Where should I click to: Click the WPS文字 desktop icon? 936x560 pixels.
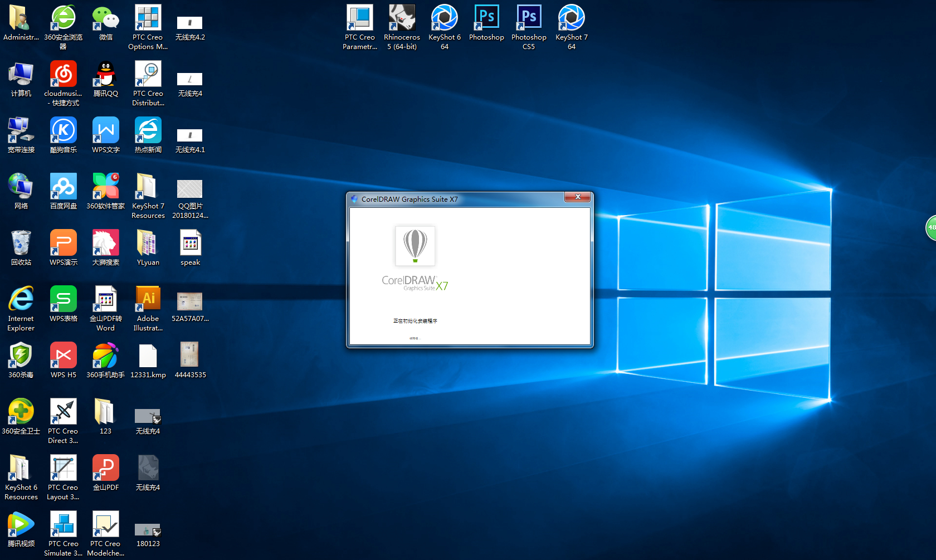105,131
